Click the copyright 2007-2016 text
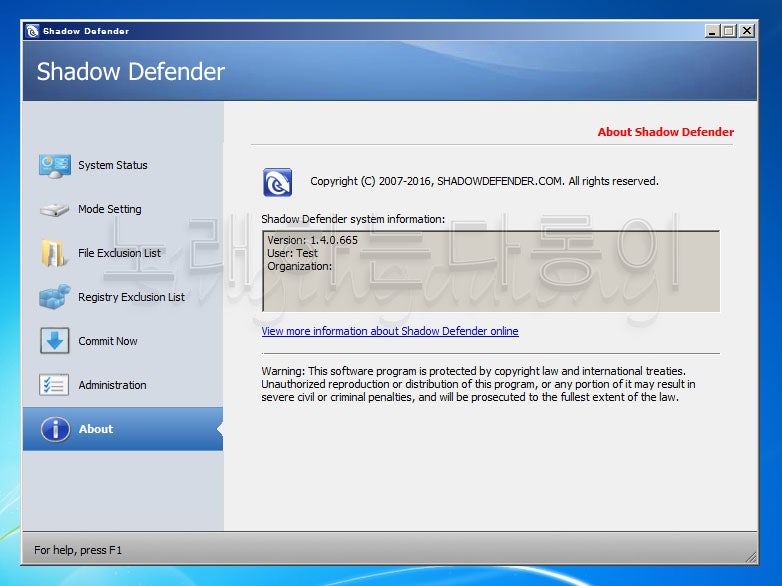 484,181
